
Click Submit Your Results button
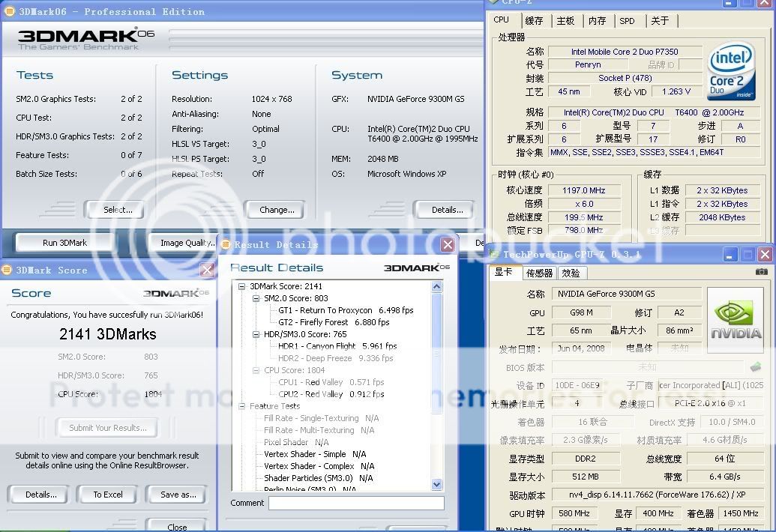pos(107,428)
